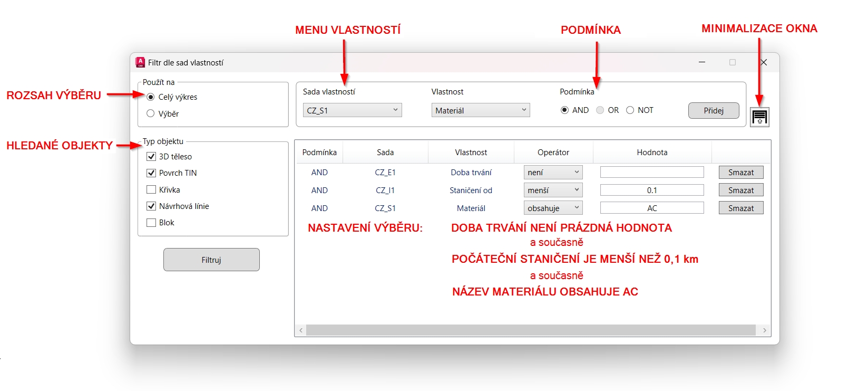
Task: Check the Blok checkbox
Action: 151,223
